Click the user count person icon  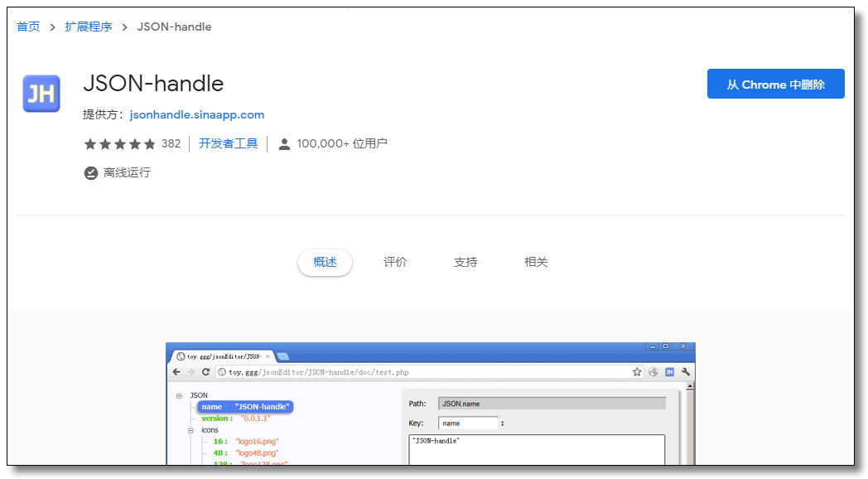[284, 144]
